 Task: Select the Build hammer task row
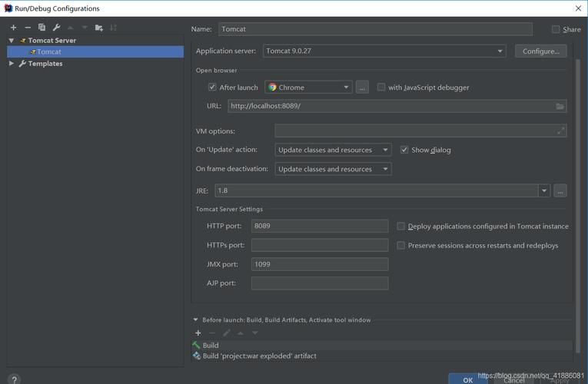[x=382, y=346]
